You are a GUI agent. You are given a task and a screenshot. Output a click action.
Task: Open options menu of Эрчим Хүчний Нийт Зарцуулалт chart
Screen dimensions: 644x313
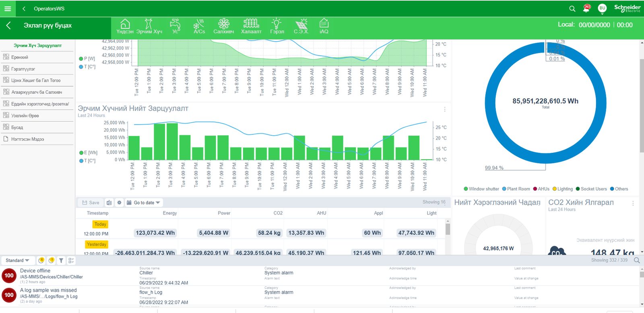[445, 109]
